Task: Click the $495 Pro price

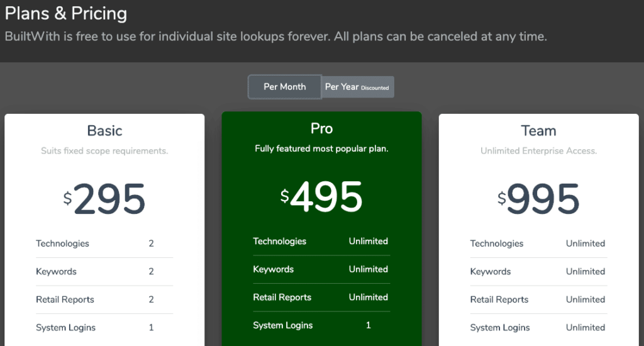Action: tap(321, 197)
